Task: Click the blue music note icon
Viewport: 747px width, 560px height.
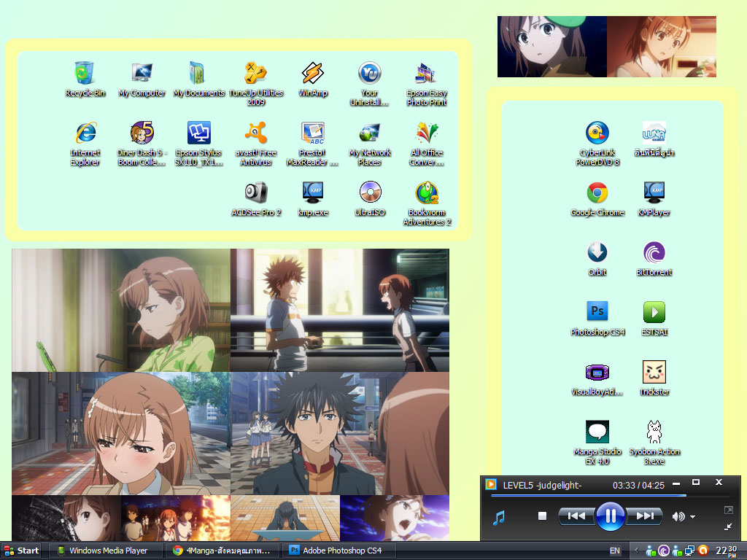Action: 498,518
